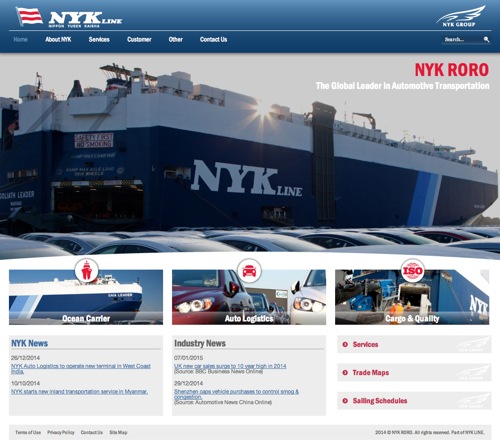Click the red arrow bullet beside Trade Maps

[345, 372]
